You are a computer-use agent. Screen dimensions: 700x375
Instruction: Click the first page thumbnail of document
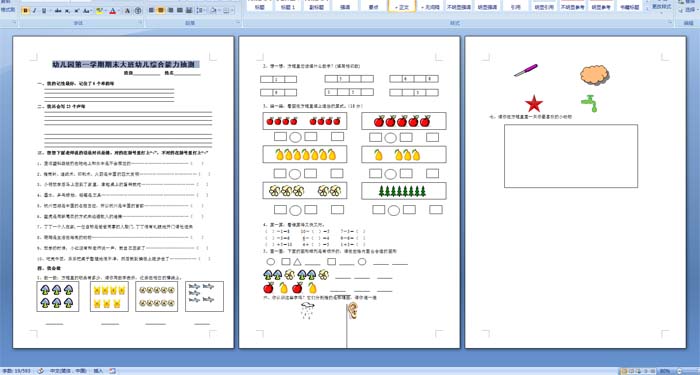[123, 192]
